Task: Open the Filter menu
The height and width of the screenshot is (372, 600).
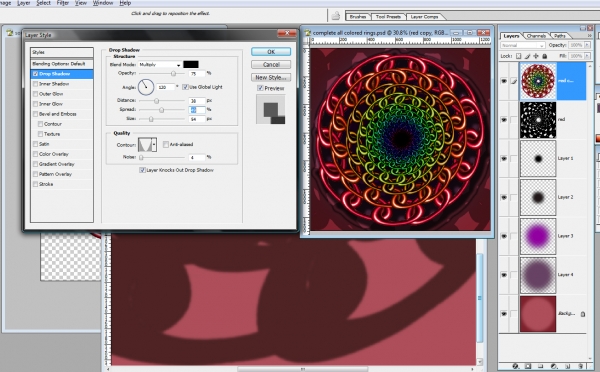Action: [63, 3]
